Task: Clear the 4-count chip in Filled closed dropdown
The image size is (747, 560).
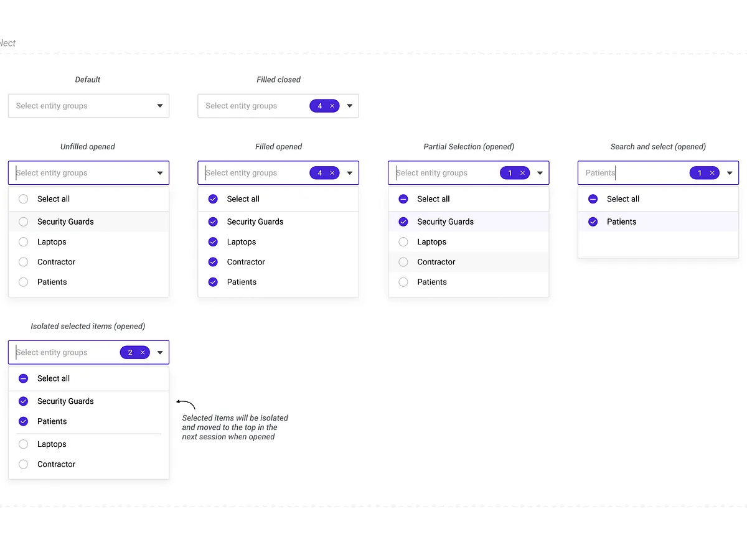Action: pyautogui.click(x=332, y=106)
